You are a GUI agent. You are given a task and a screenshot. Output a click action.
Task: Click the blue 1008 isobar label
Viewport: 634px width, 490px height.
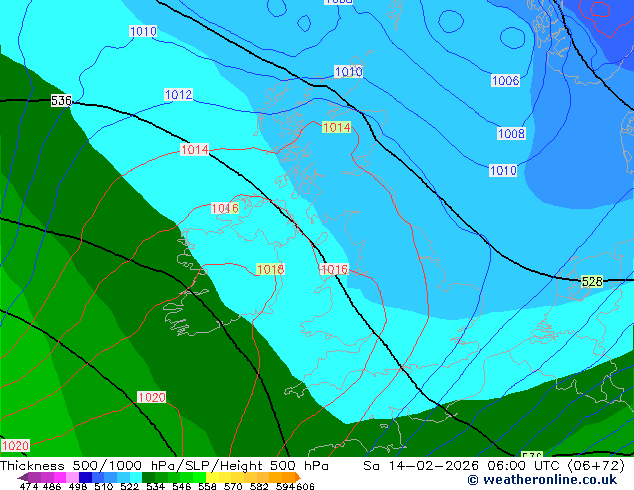coord(511,133)
